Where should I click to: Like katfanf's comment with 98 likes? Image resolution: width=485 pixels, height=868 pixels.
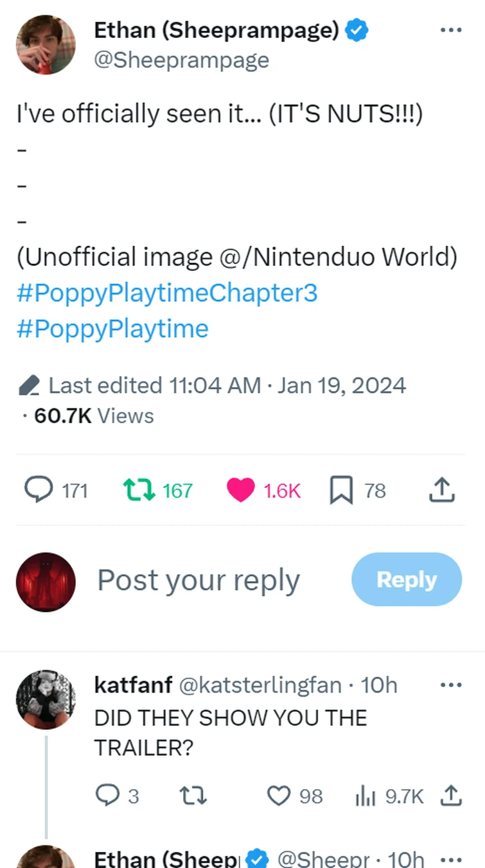click(279, 796)
